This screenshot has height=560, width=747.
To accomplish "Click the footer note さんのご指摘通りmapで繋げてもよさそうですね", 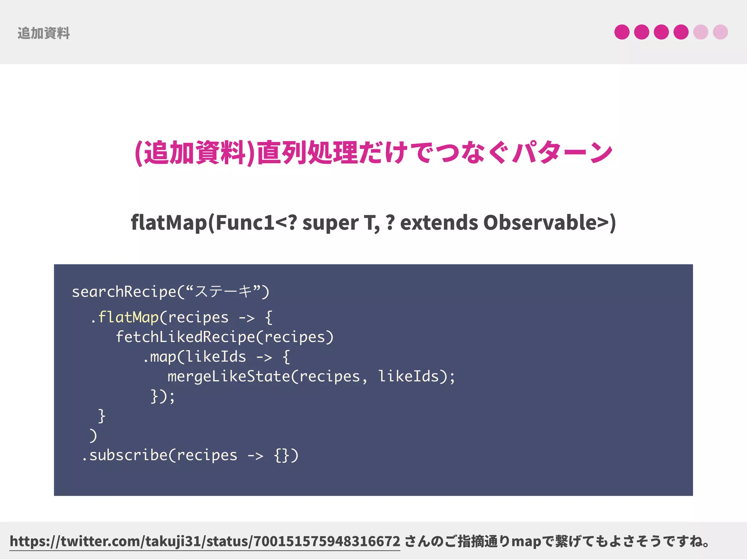I will (x=558, y=541).
